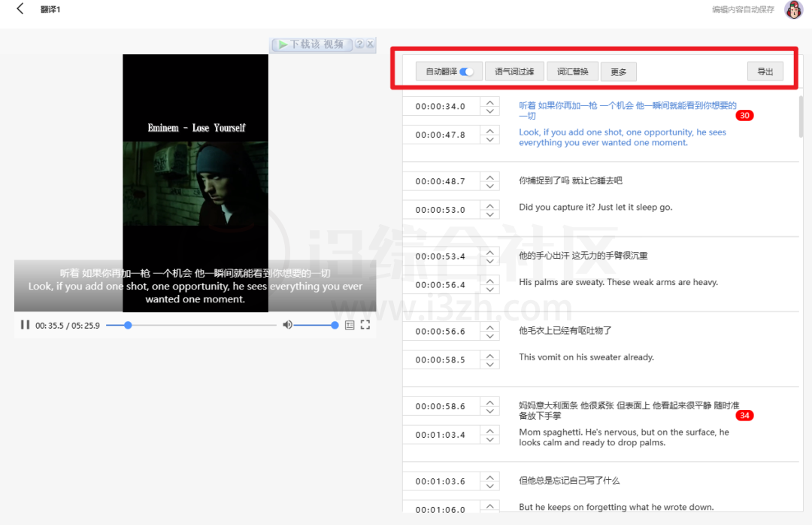Click the project title '翻译1'
The height and width of the screenshot is (525, 812).
tap(50, 9)
